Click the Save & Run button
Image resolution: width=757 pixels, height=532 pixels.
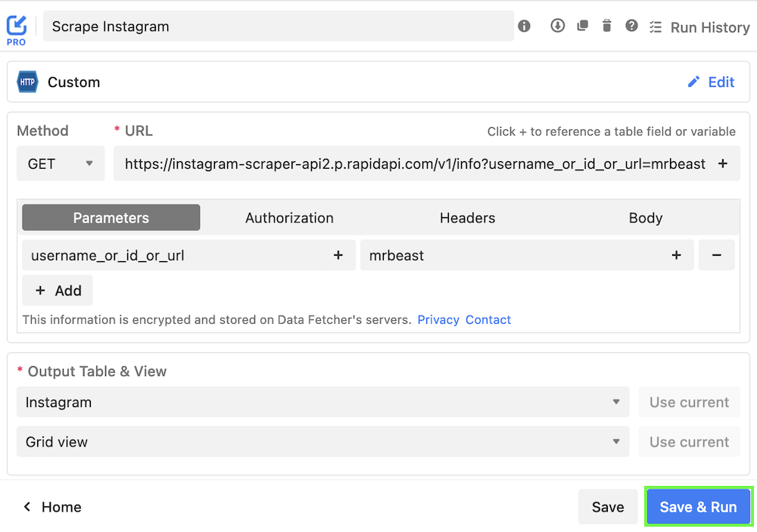point(698,506)
